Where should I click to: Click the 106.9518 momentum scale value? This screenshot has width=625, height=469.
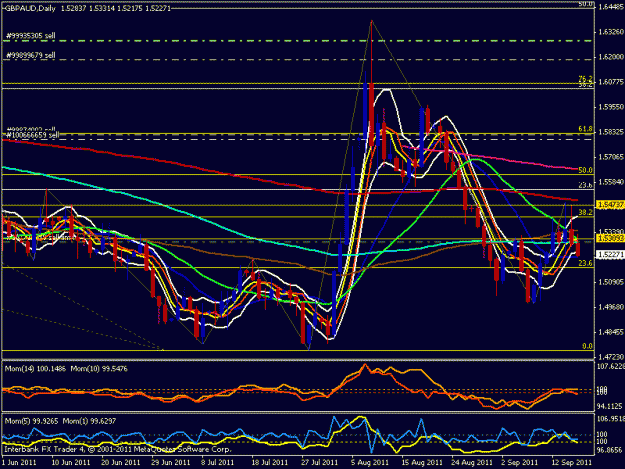pos(611,419)
